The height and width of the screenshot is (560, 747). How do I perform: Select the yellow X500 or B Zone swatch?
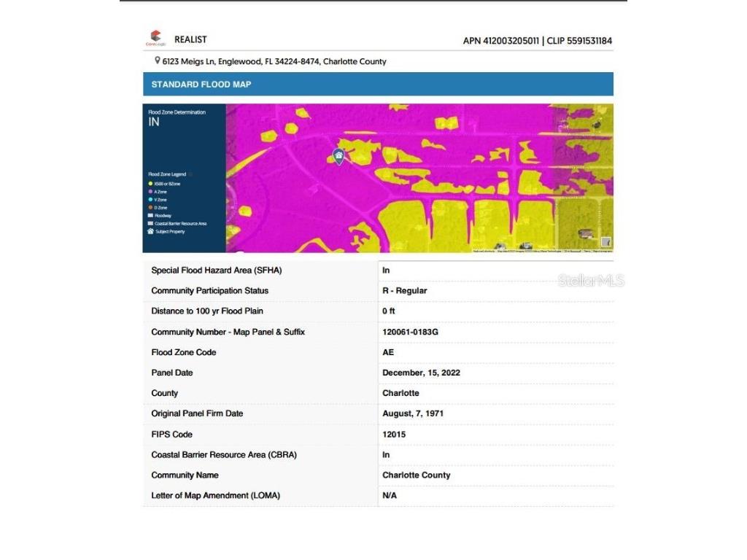150,184
